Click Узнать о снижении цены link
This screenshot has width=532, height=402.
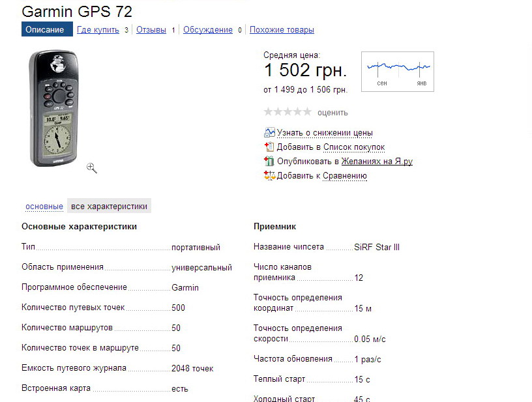pyautogui.click(x=325, y=133)
